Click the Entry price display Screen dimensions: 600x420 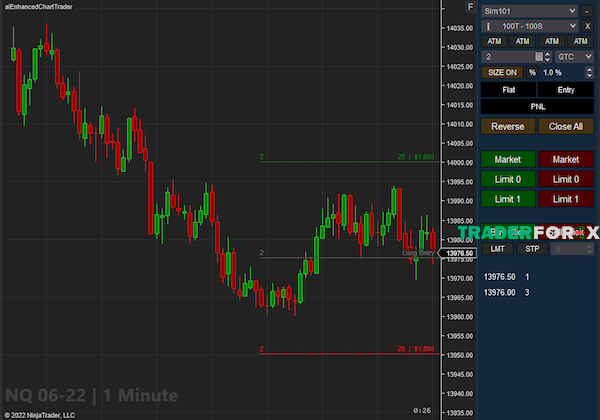[566, 90]
